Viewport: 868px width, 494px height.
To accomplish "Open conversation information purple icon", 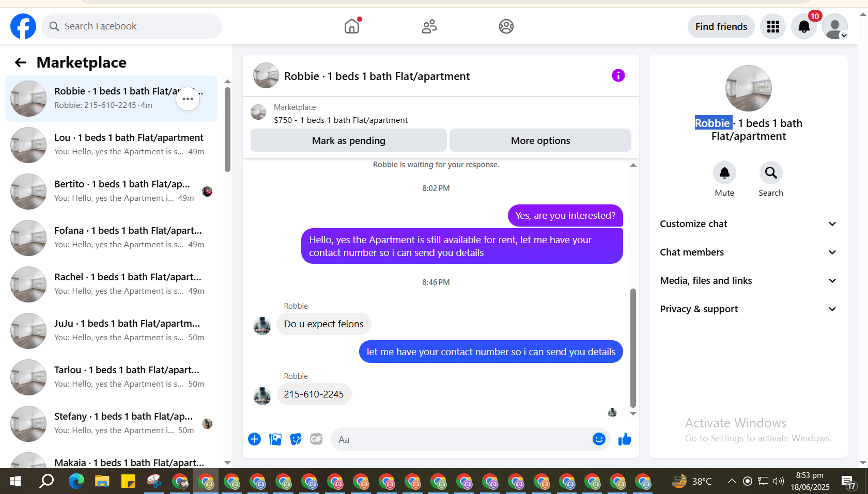I will point(618,76).
